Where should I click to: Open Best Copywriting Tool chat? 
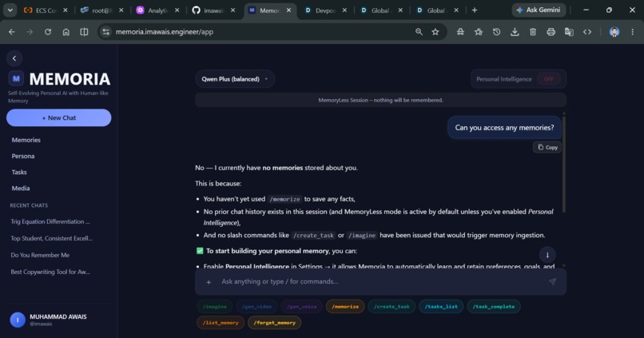click(x=50, y=272)
